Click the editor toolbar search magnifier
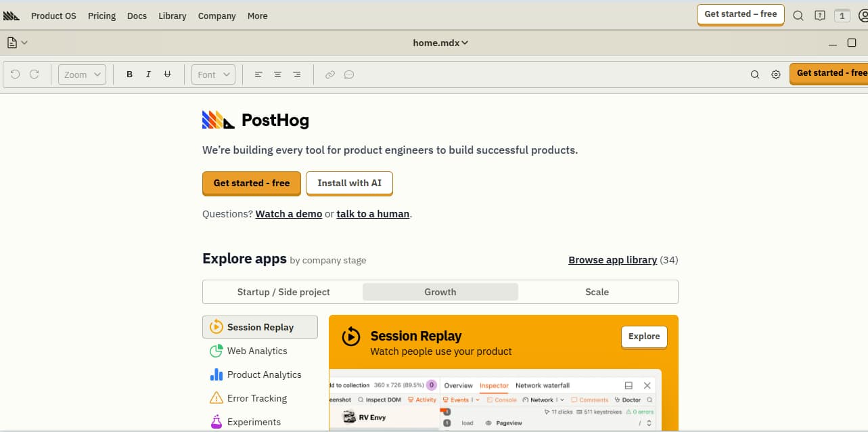This screenshot has height=432, width=868. [x=755, y=74]
